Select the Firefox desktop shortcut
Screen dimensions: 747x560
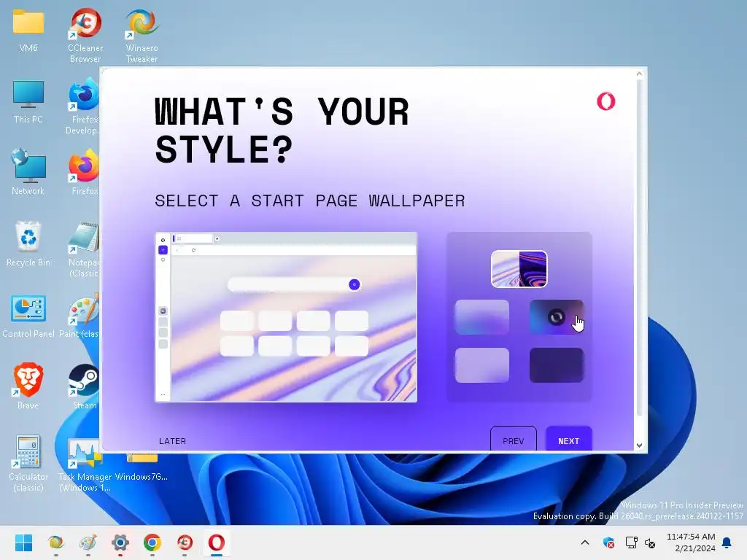pos(85,172)
